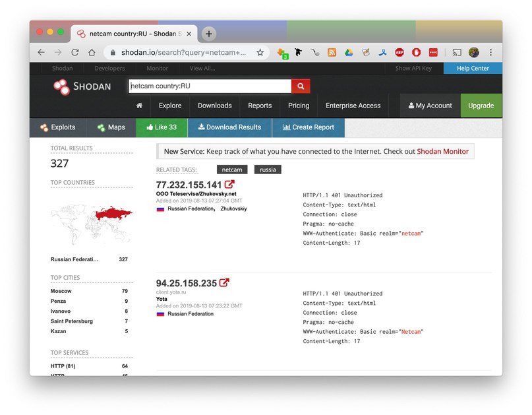The height and width of the screenshot is (415, 532).
Task: Click the browser forward arrow
Action: 58,52
